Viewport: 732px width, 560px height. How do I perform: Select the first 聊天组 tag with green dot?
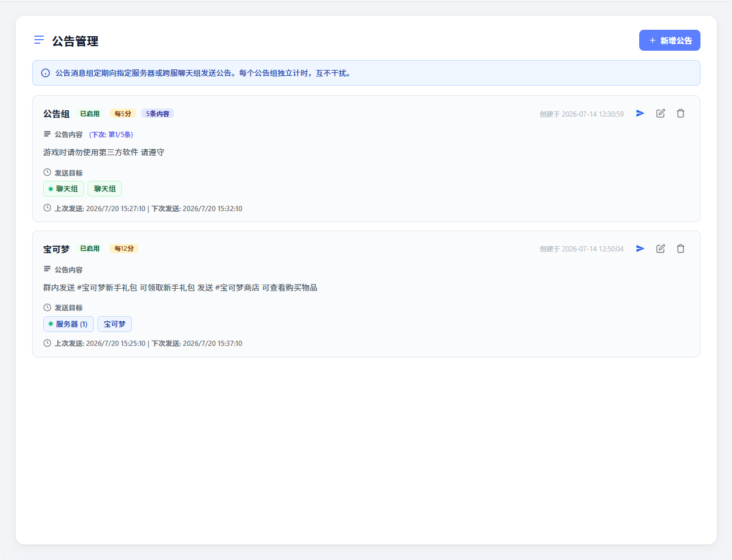pos(64,189)
